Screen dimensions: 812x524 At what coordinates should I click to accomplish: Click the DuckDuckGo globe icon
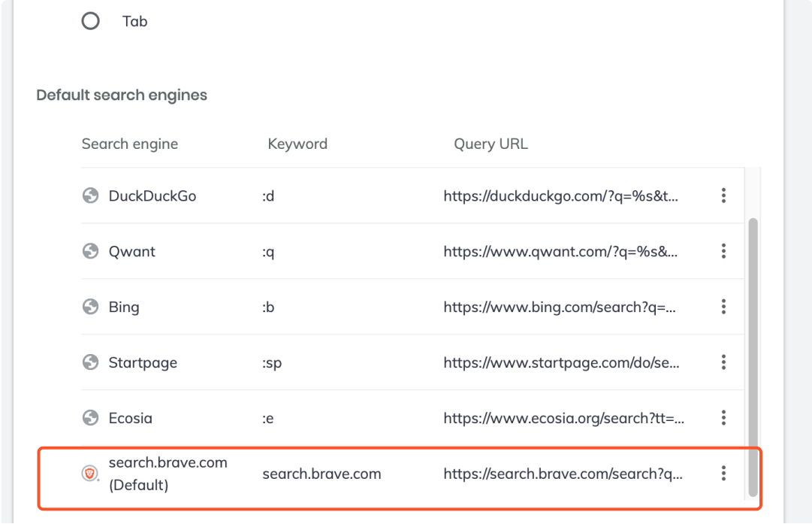click(91, 195)
